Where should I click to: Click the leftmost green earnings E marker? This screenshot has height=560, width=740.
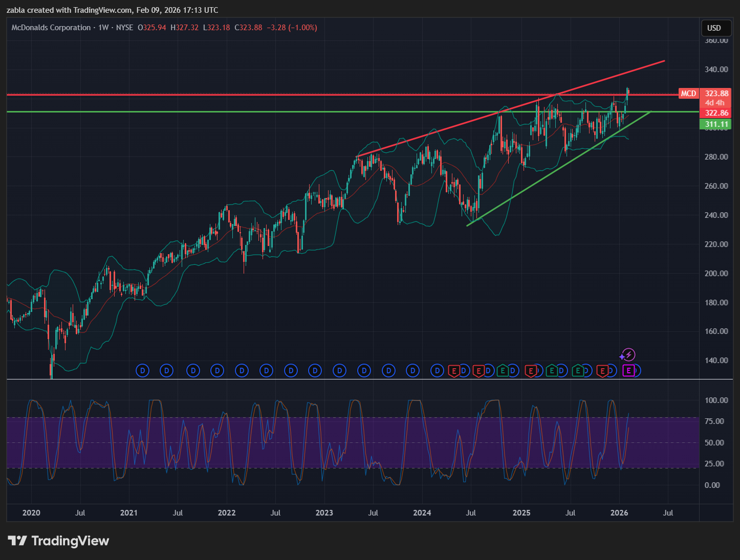[503, 370]
